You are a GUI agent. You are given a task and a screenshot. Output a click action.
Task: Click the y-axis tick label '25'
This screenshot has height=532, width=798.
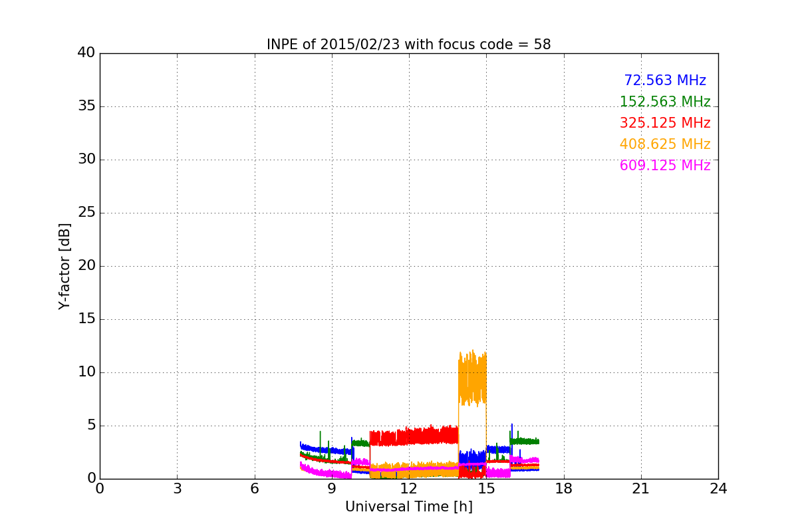tap(86, 213)
